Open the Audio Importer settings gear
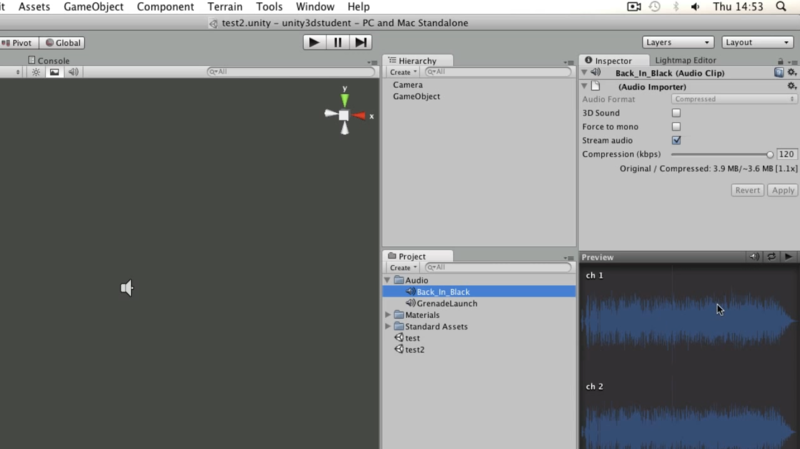This screenshot has width=800, height=449. tap(792, 87)
